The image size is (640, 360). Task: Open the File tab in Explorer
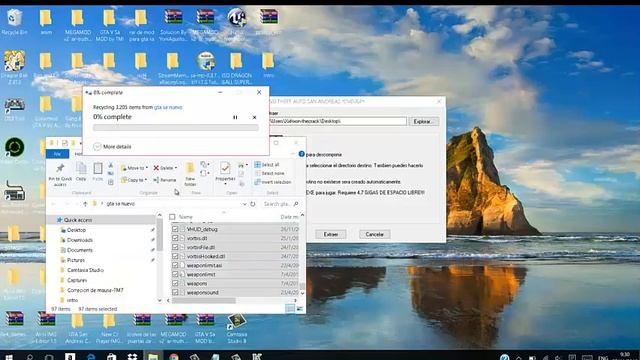(x=57, y=154)
